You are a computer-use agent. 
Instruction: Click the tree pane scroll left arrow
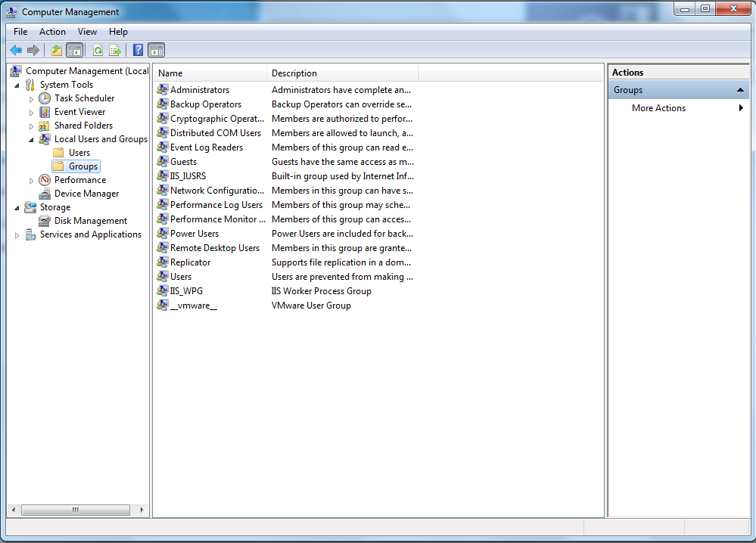point(14,510)
